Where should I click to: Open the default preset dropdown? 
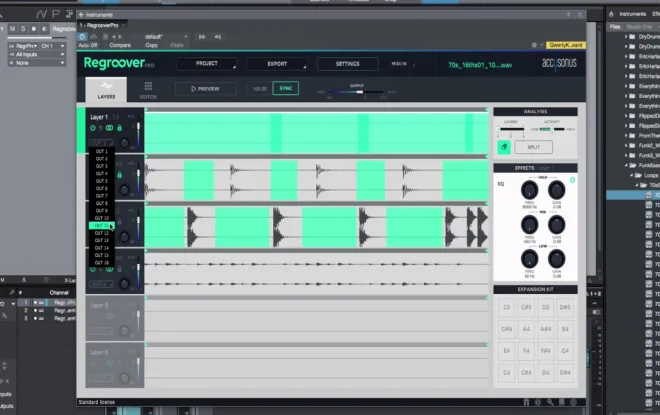point(166,37)
